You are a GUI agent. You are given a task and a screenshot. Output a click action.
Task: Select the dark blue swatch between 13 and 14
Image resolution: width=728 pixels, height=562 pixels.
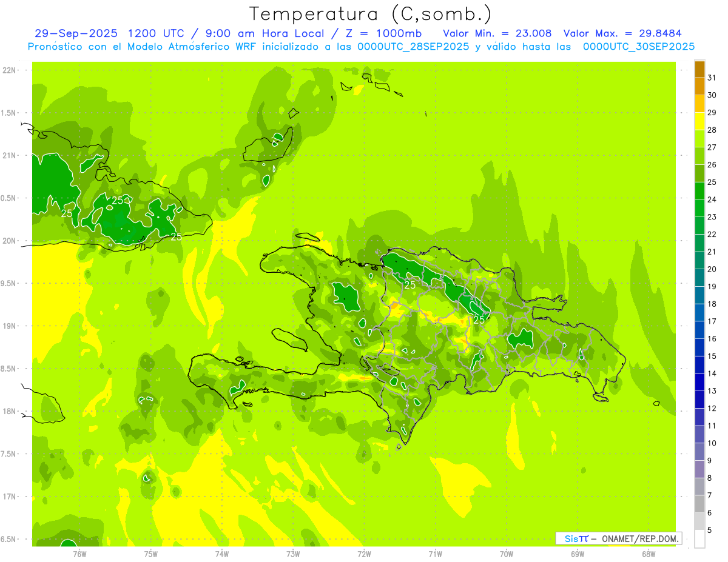[x=699, y=382]
